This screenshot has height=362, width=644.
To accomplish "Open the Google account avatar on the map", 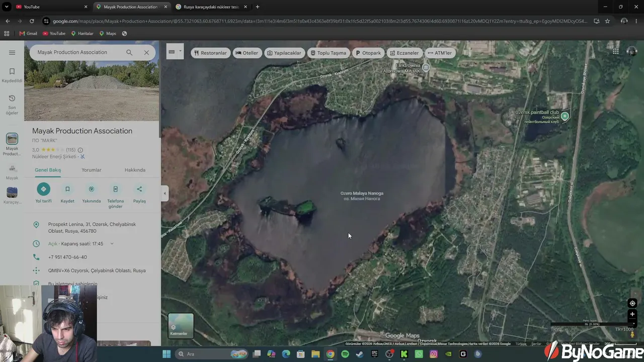I will tap(632, 51).
